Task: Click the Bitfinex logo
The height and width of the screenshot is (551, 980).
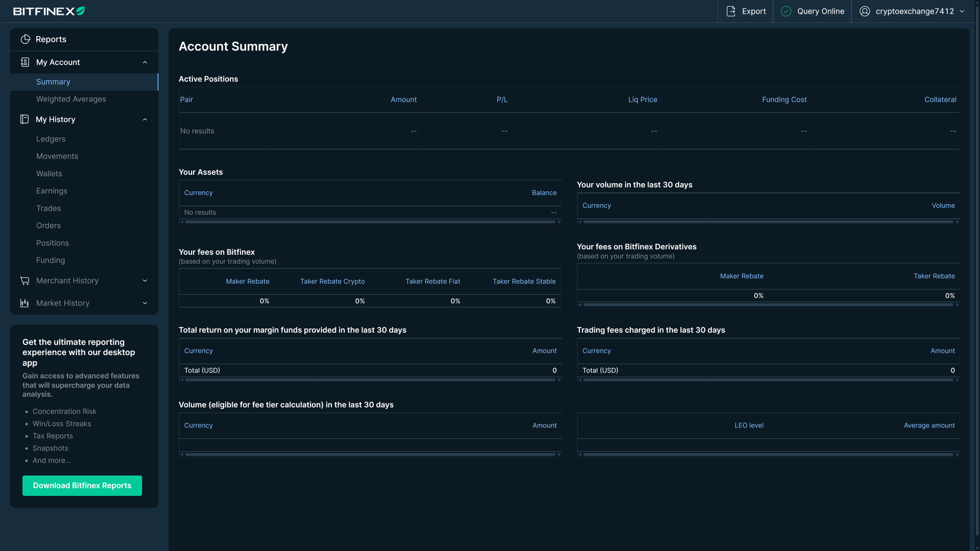Action: click(x=48, y=10)
